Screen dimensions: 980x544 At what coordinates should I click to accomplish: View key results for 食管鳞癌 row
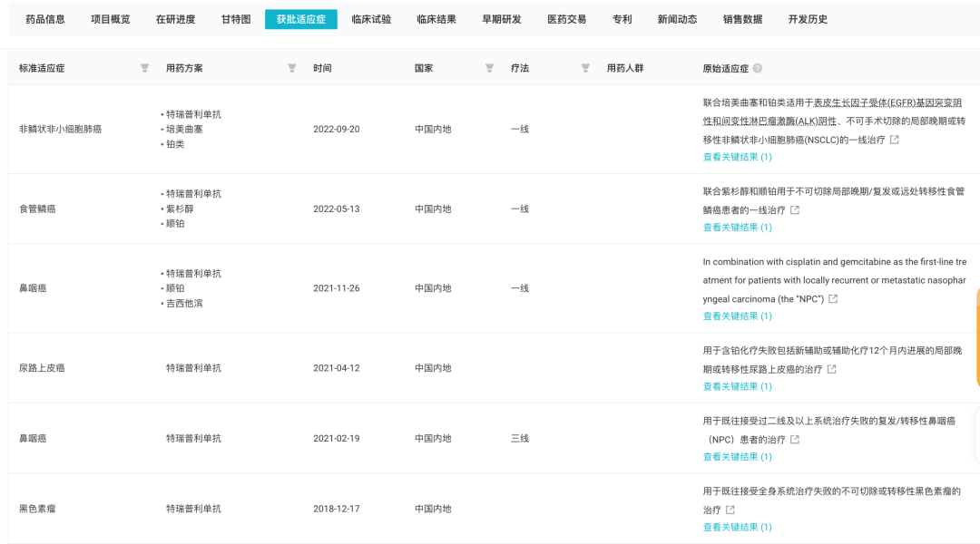[x=738, y=228]
